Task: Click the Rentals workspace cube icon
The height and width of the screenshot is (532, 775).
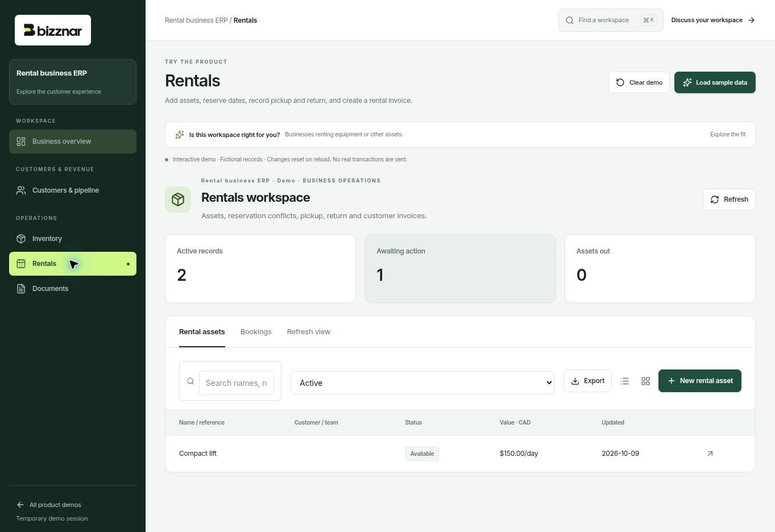Action: tap(178, 199)
